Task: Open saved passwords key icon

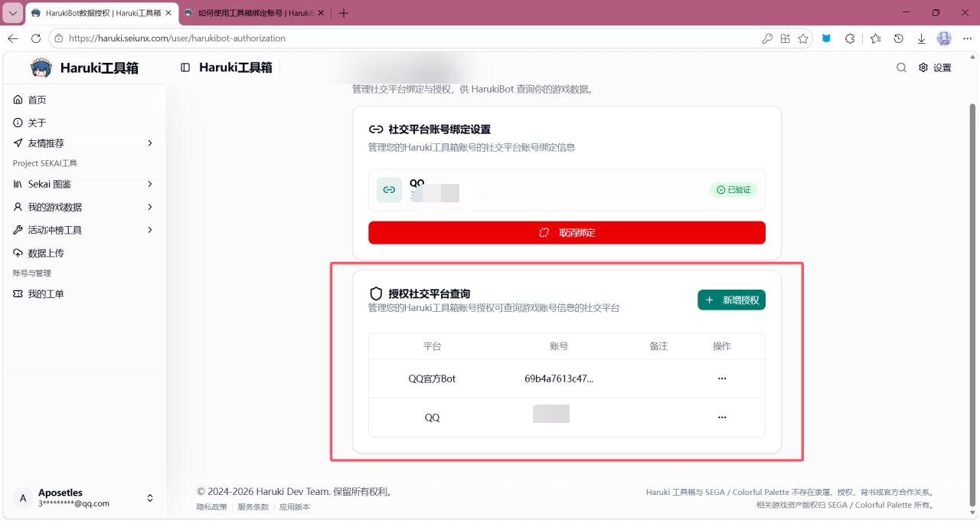Action: point(766,38)
